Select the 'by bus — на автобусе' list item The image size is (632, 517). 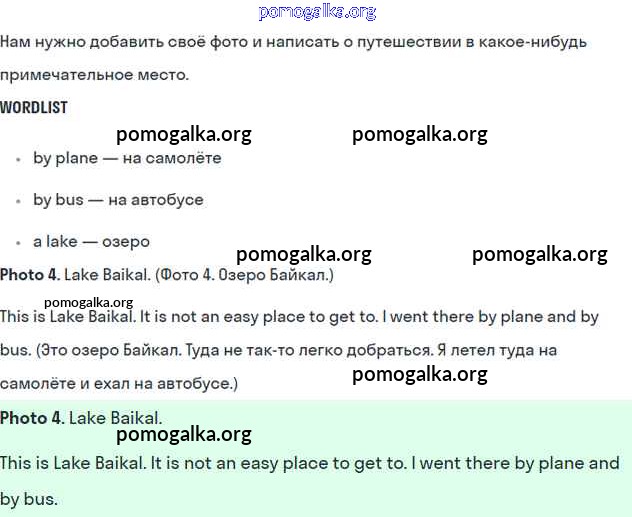(118, 200)
